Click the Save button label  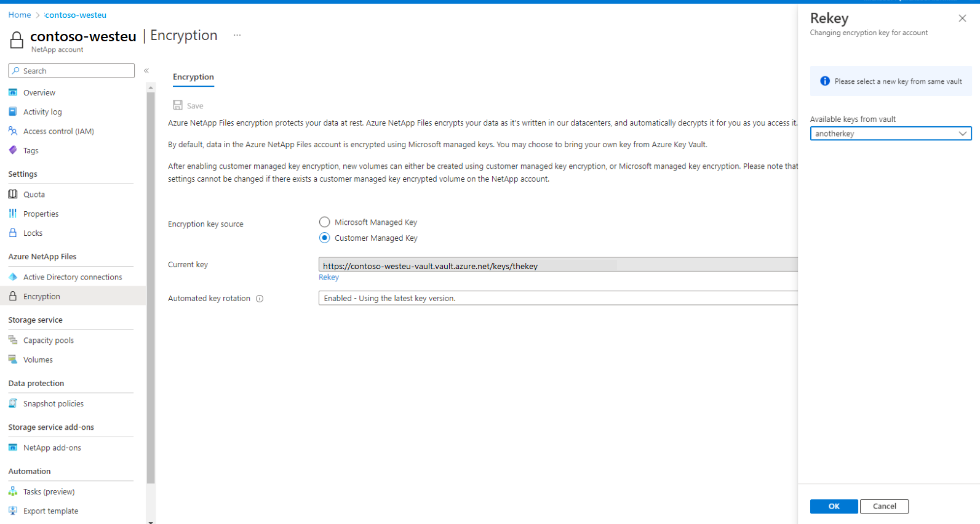click(x=195, y=106)
